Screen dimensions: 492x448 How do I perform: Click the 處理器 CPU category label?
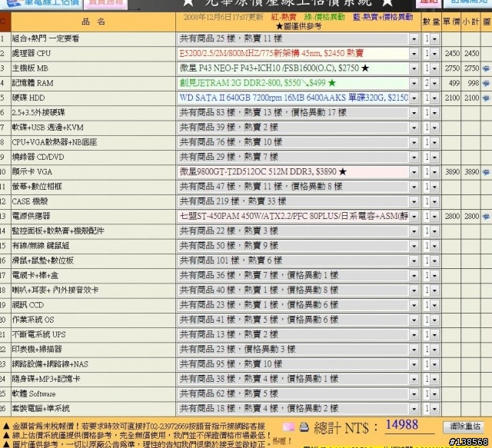pos(32,53)
